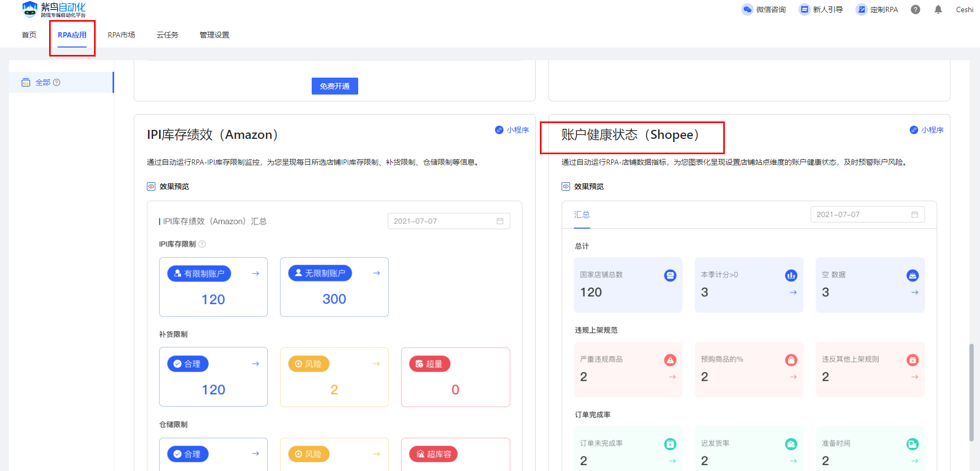The height and width of the screenshot is (471, 980).
Task: Click calendar icon in Amazon date field
Action: (500, 221)
